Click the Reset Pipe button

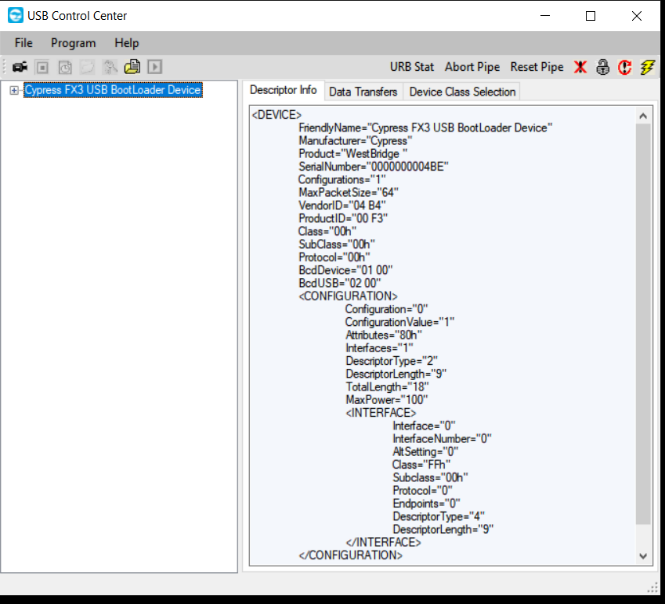click(537, 67)
